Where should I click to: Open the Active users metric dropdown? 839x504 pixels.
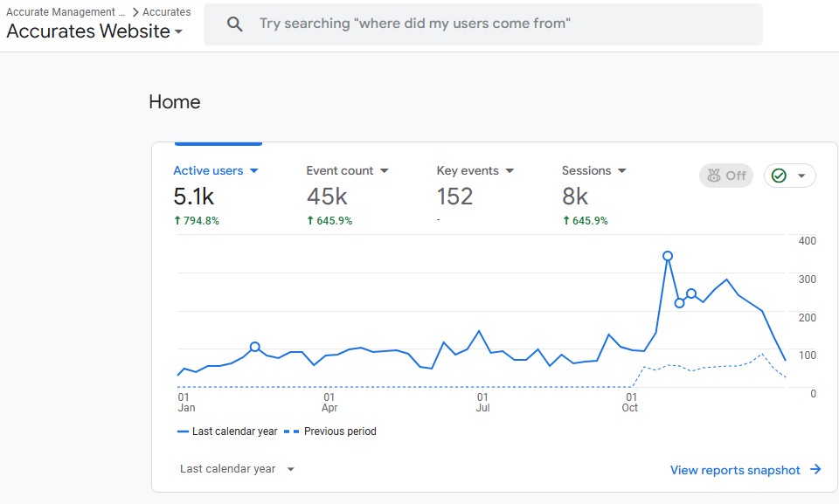(x=254, y=170)
